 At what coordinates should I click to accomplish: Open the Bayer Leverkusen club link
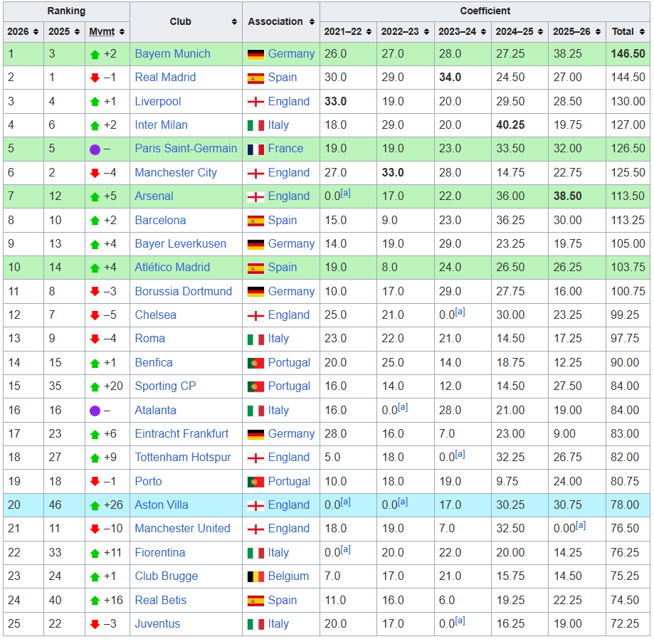tap(181, 243)
